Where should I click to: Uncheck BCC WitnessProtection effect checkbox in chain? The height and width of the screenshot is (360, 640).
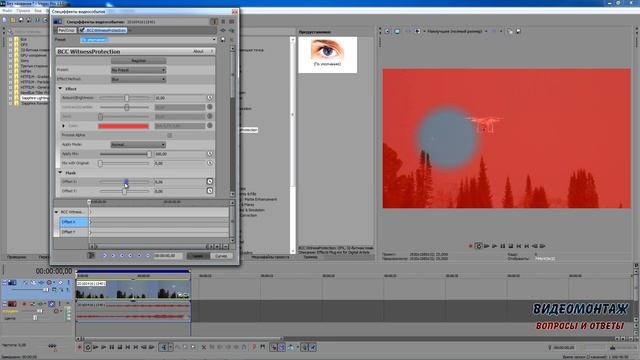coord(82,30)
